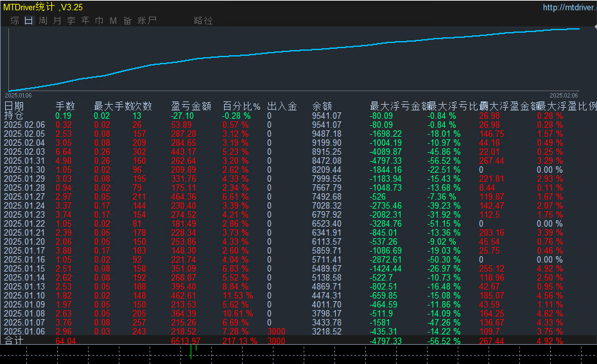Click the 百分比% column header
This screenshot has width=597, height=364.
click(241, 106)
